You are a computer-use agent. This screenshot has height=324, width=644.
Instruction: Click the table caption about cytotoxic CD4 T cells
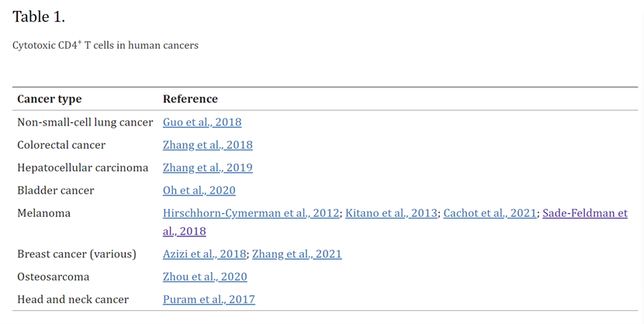(106, 46)
